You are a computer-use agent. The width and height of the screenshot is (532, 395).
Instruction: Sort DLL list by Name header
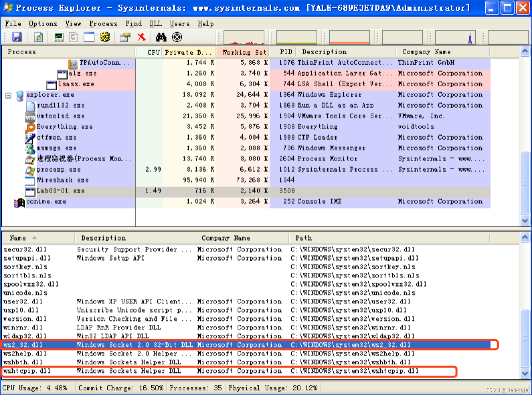(x=38, y=238)
